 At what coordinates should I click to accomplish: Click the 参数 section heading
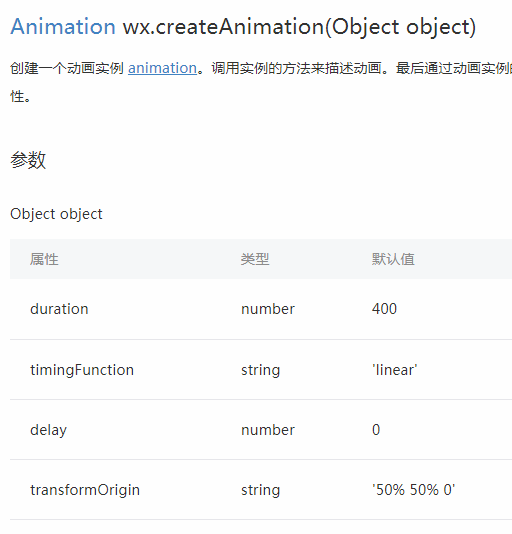28,160
